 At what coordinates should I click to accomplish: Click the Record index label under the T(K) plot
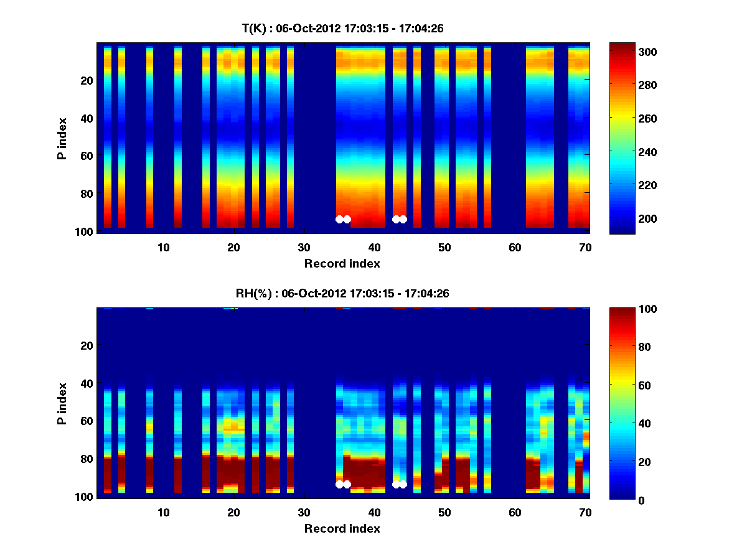tap(342, 263)
